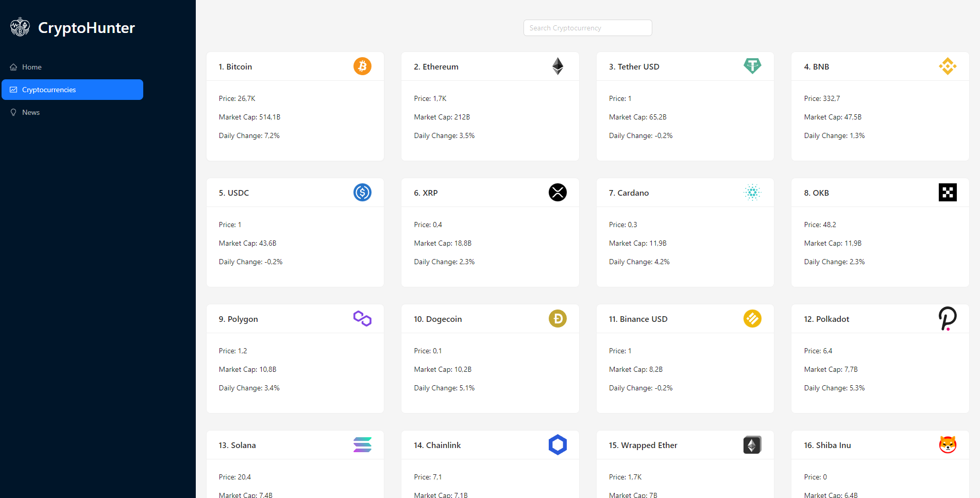This screenshot has width=980, height=498.
Task: Open the 2. Ethereum card title
Action: [436, 66]
